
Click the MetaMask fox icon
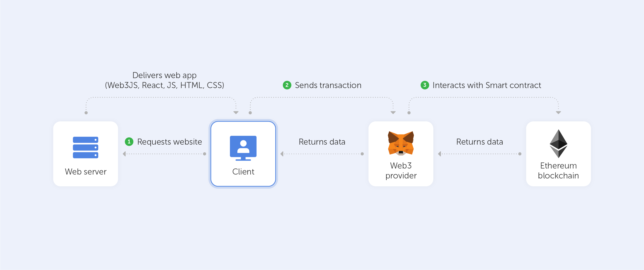click(x=401, y=143)
